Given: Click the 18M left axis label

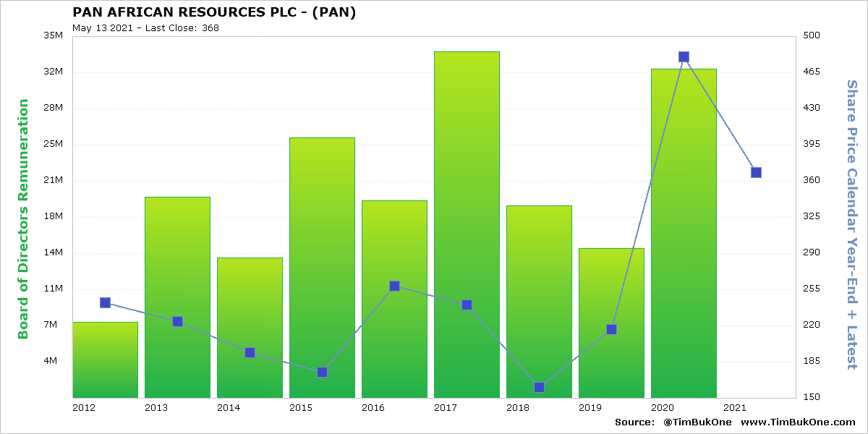Looking at the screenshot, I should click(54, 216).
